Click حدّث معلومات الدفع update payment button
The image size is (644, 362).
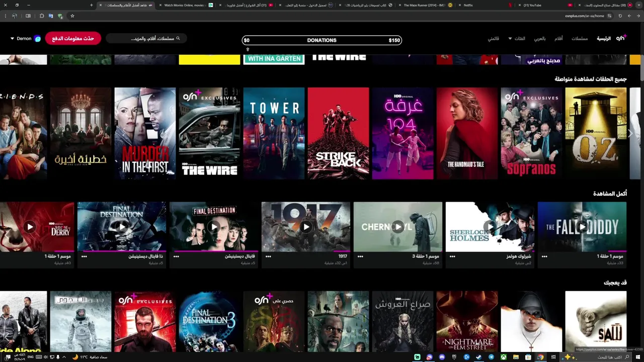point(73,38)
